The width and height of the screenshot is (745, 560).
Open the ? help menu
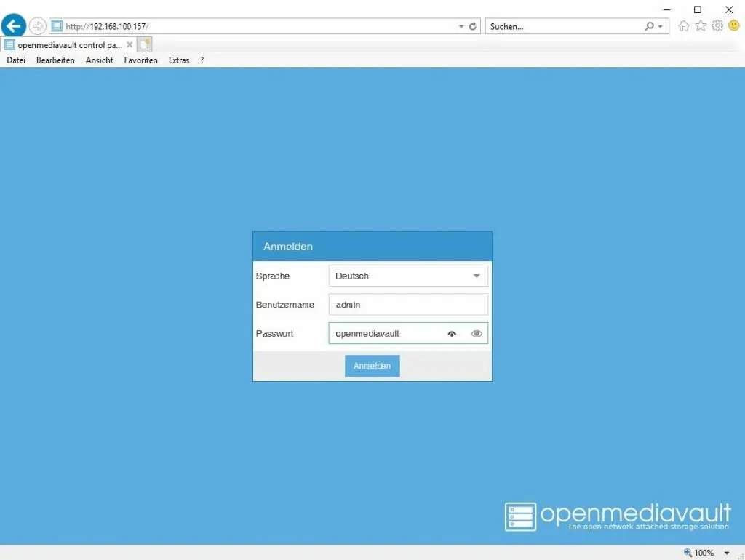point(202,60)
